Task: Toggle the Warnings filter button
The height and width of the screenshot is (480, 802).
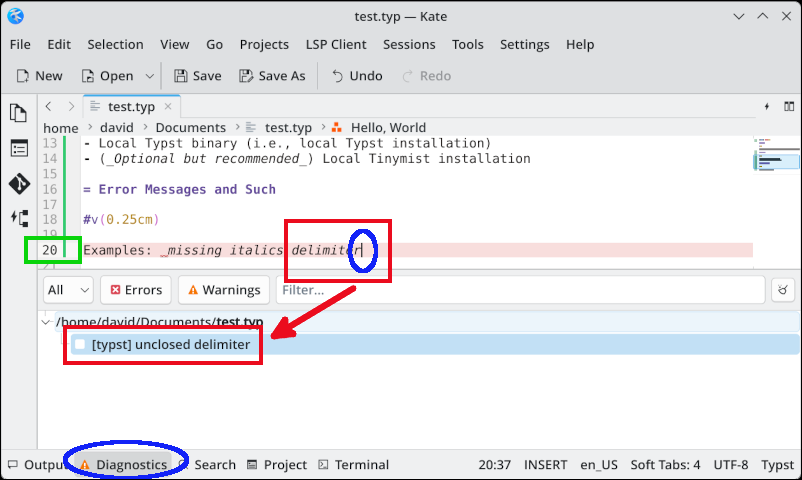Action: point(224,290)
